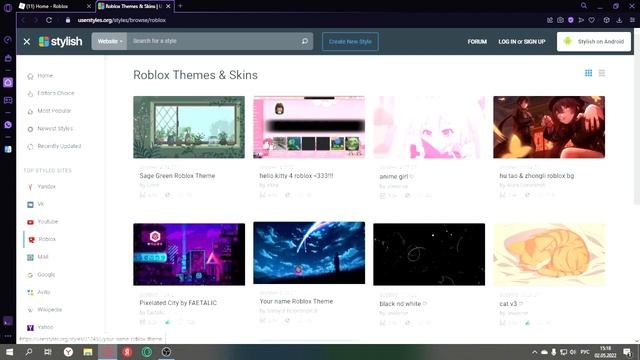640x360 pixels.
Task: Click Stylish on Android button
Action: point(594,41)
